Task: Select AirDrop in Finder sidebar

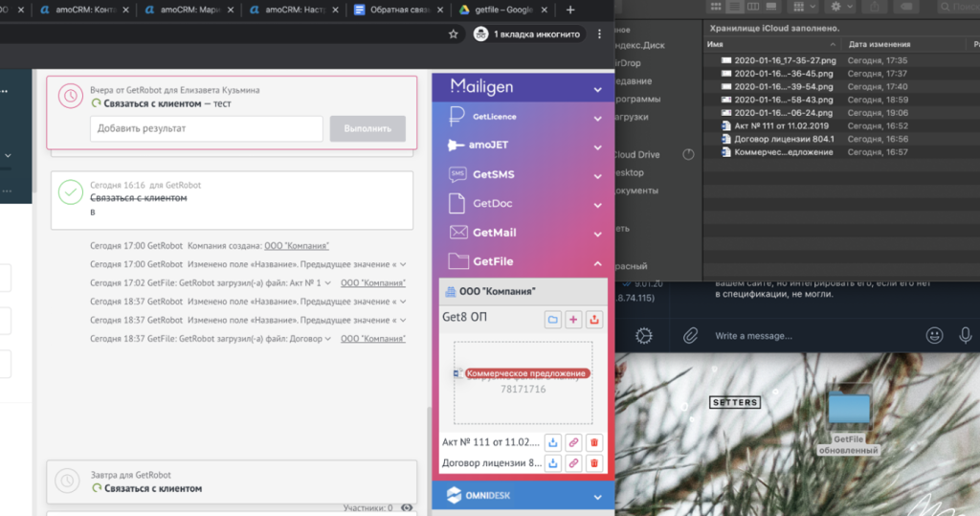Action: tap(627, 63)
